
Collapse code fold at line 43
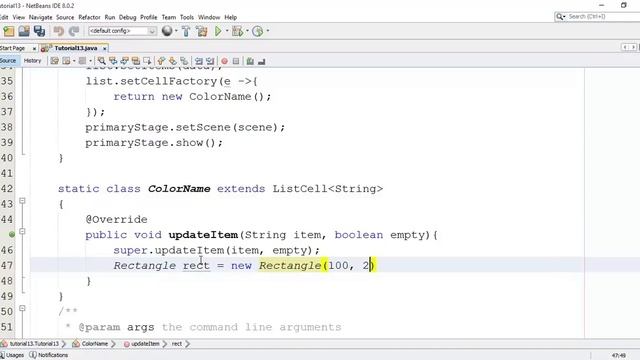coord(22,201)
